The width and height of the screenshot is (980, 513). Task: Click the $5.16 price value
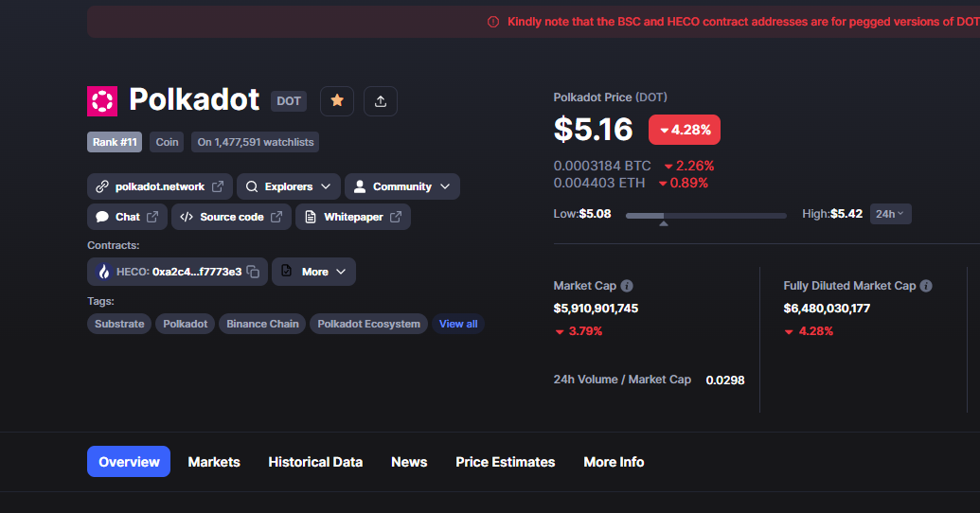click(593, 130)
